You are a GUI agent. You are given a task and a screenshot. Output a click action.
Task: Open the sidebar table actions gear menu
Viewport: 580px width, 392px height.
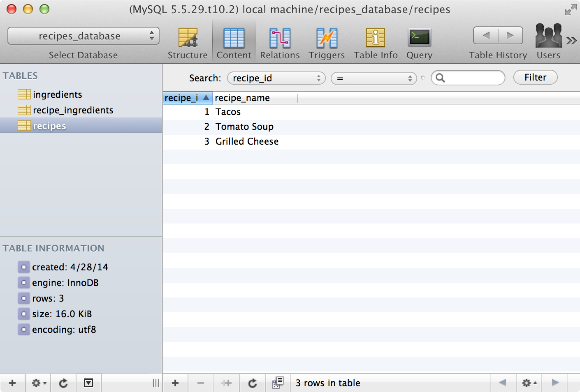(39, 383)
